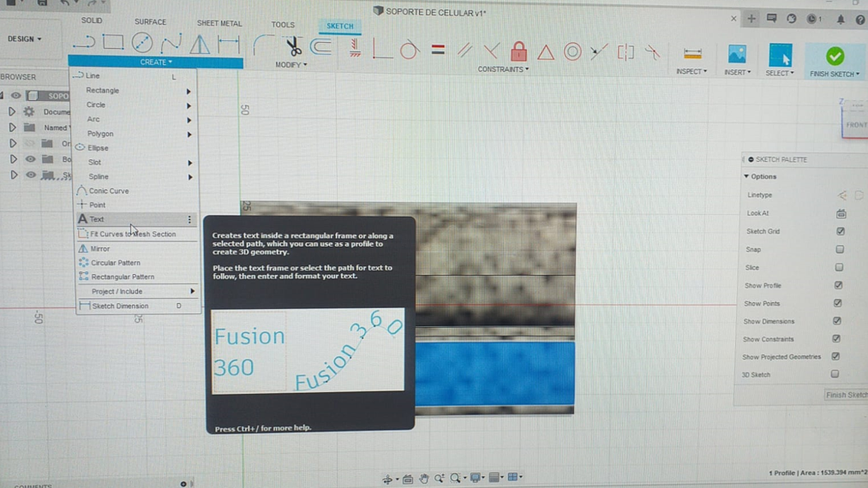This screenshot has width=868, height=488.
Task: Click the Select tool icon
Action: pos(780,55)
